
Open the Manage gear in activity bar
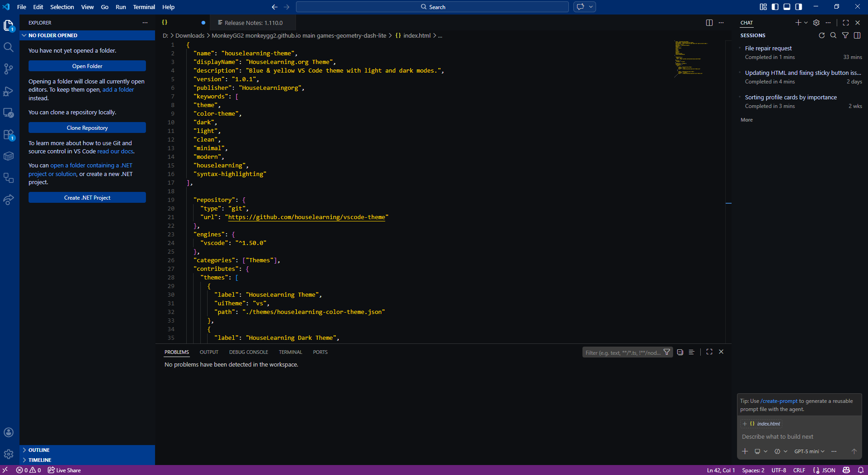point(9,454)
